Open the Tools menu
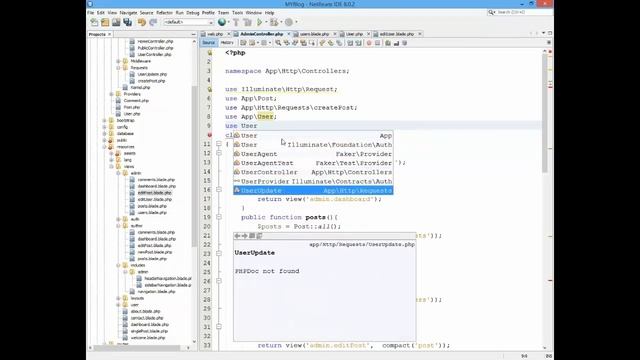The width and height of the screenshot is (640, 360). [x=237, y=13]
